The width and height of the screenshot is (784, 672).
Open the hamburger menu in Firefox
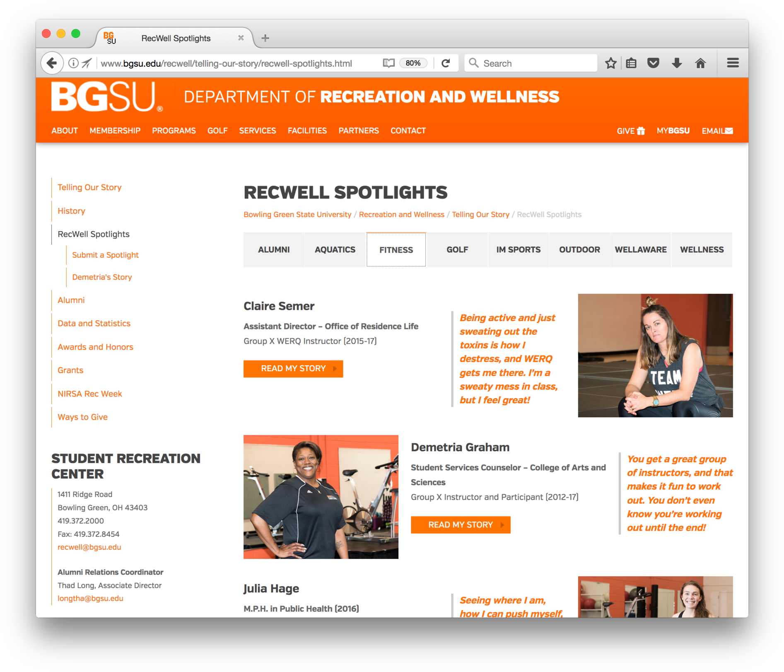(x=733, y=63)
